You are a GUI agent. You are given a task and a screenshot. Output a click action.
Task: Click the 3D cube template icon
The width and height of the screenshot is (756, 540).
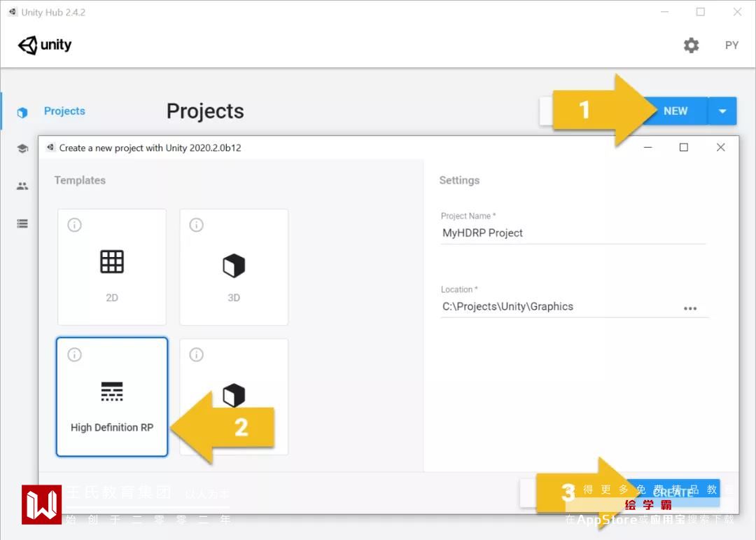pyautogui.click(x=234, y=265)
